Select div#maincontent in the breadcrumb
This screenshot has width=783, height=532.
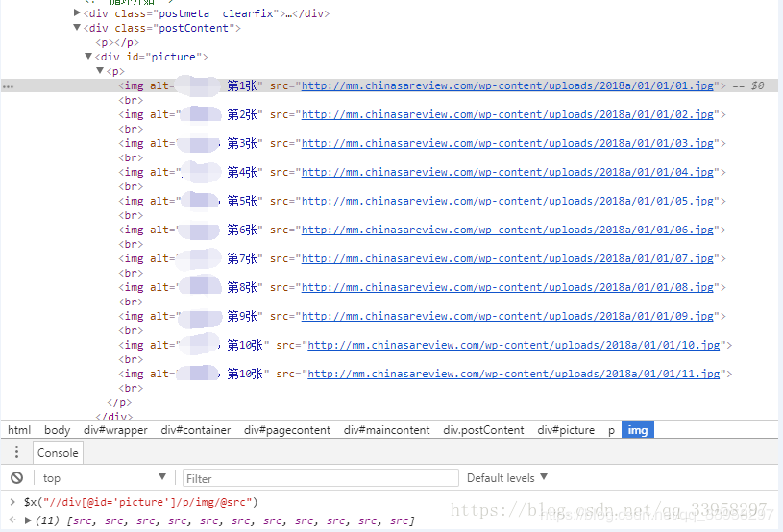[386, 429]
